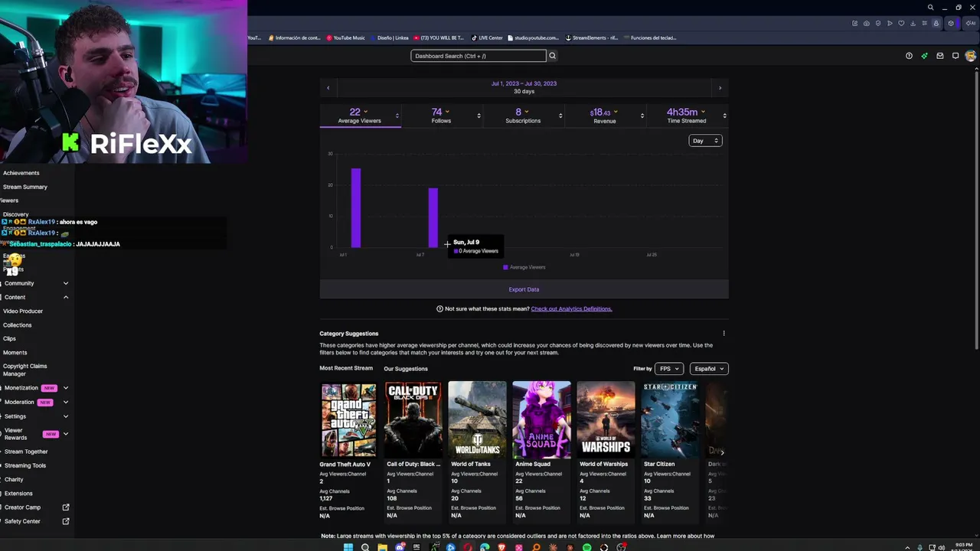Expand the Monetization sidebar section

[x=66, y=388]
